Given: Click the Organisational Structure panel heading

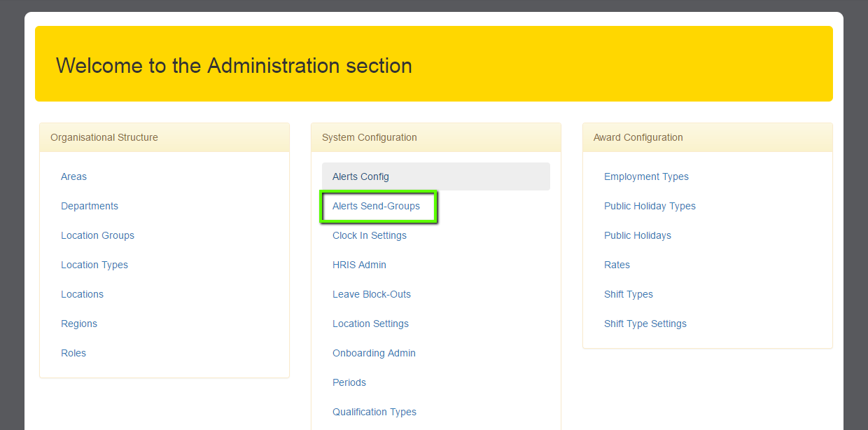Looking at the screenshot, I should tap(164, 137).
